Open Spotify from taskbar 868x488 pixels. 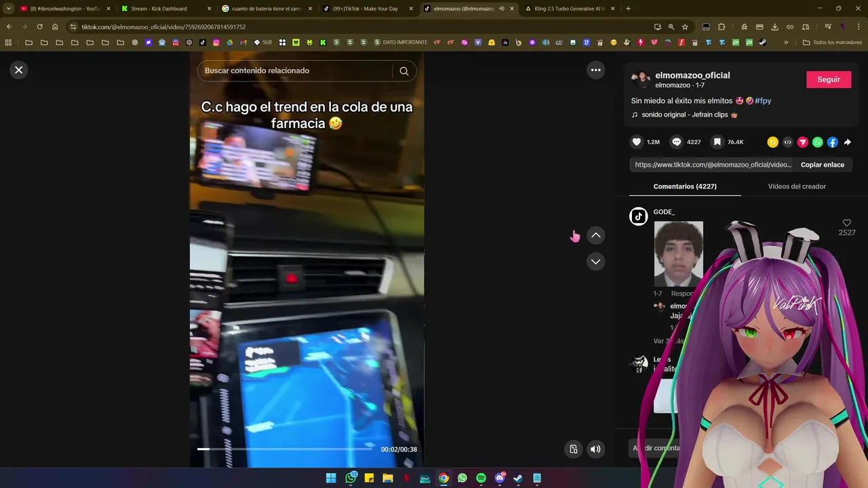481,478
